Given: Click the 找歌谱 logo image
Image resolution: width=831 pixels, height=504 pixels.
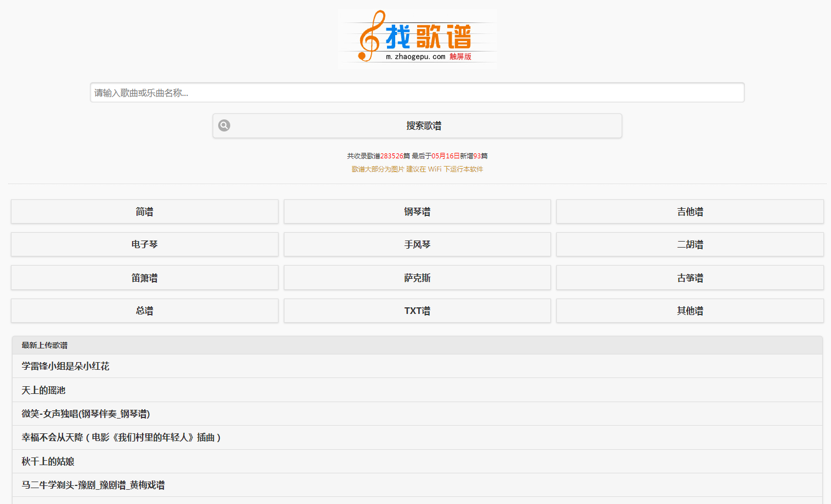Looking at the screenshot, I should coord(417,37).
